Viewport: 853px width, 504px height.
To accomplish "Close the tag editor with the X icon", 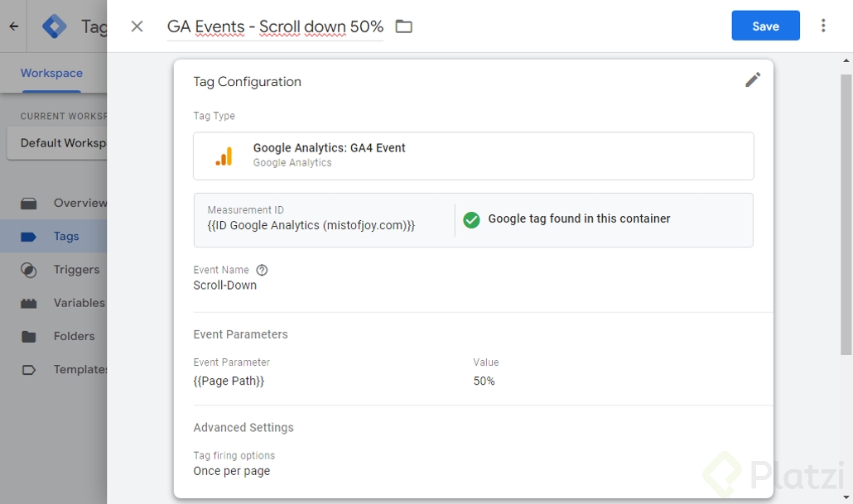I will pyautogui.click(x=137, y=26).
